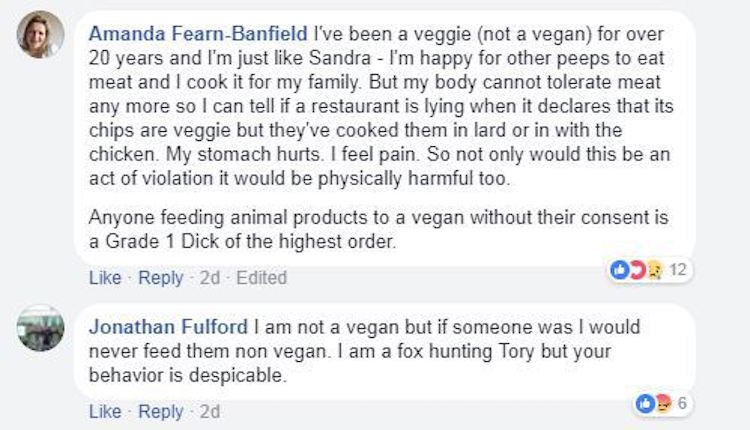750x430 pixels.
Task: Click thumbs-up reaction icon on Jonathan's comment
Action: [645, 403]
